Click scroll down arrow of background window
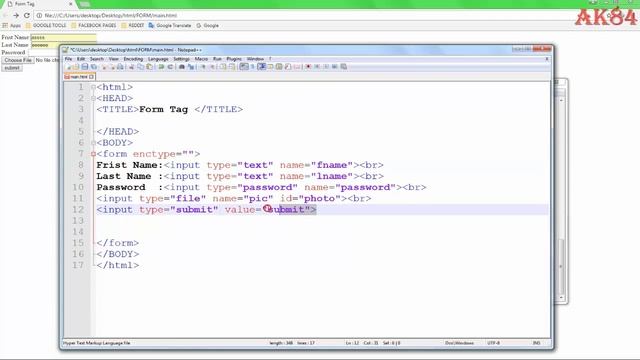Image resolution: width=640 pixels, height=360 pixels. click(x=562, y=298)
